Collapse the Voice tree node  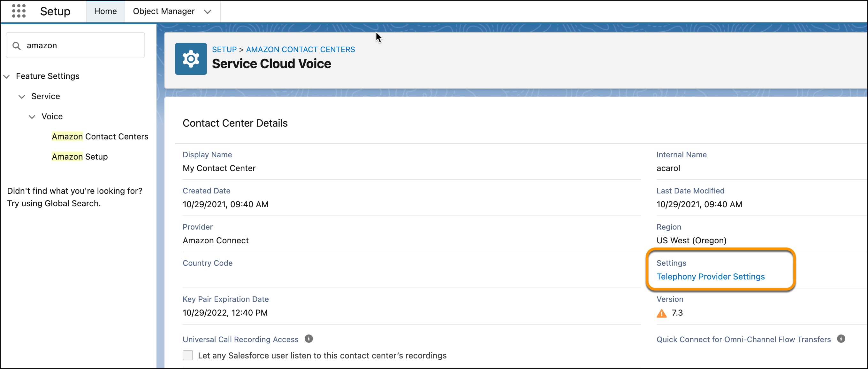(x=32, y=117)
